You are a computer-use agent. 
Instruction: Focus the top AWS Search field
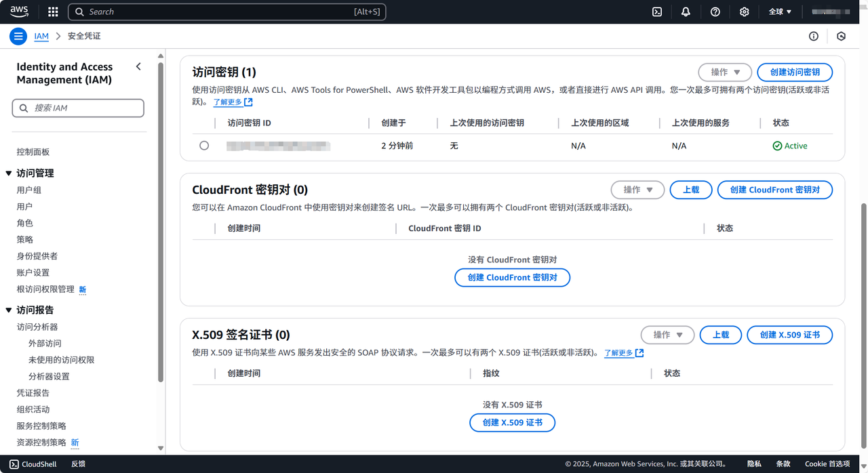[227, 12]
